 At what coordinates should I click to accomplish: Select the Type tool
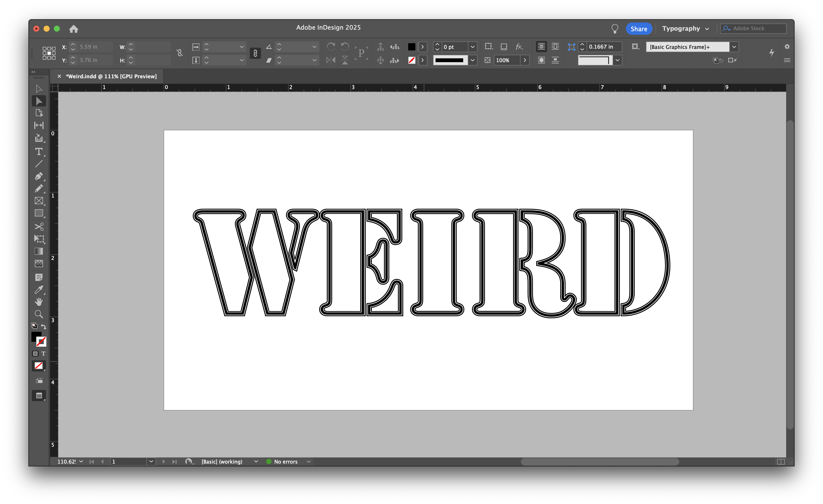coord(39,152)
